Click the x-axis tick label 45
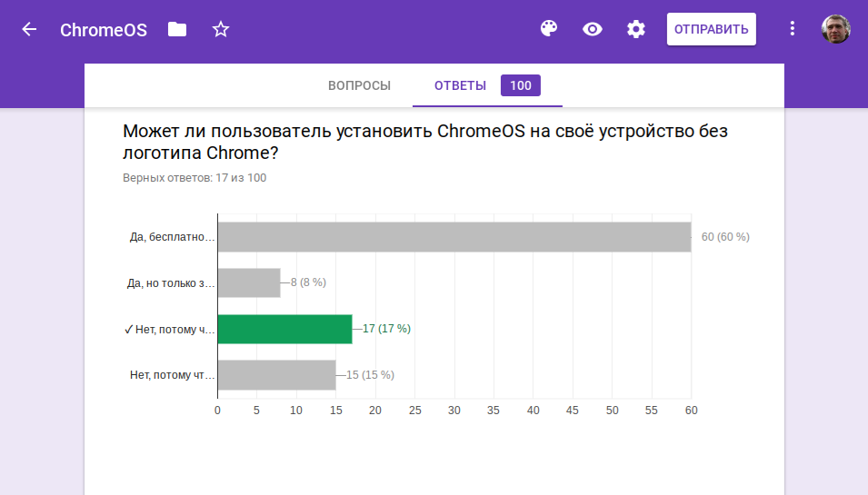Viewport: 868px width, 495px height. click(x=573, y=411)
